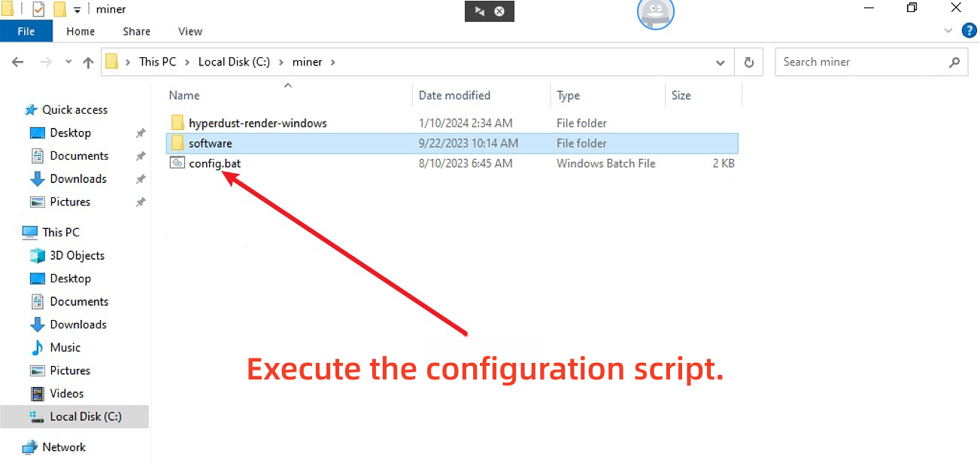Select the hyperdust-render-windows folder
This screenshot has width=980, height=463.
click(257, 123)
